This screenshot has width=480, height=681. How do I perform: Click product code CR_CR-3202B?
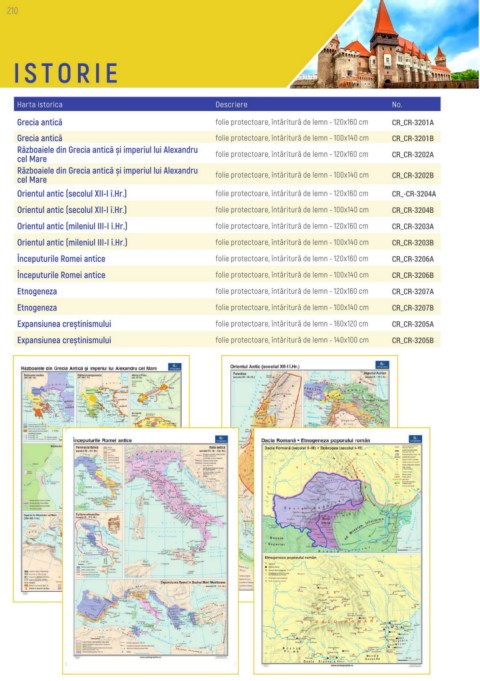(413, 175)
